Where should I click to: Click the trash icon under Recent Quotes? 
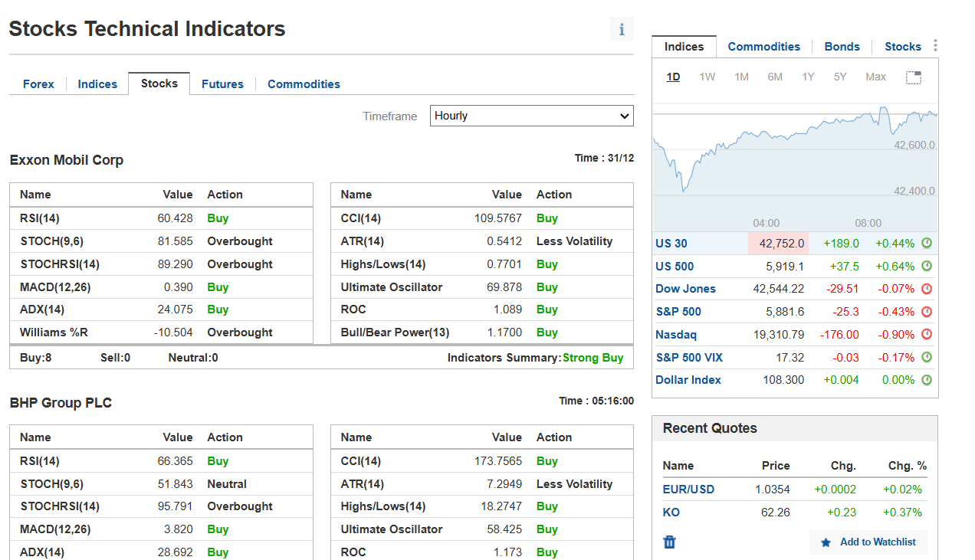(x=669, y=542)
